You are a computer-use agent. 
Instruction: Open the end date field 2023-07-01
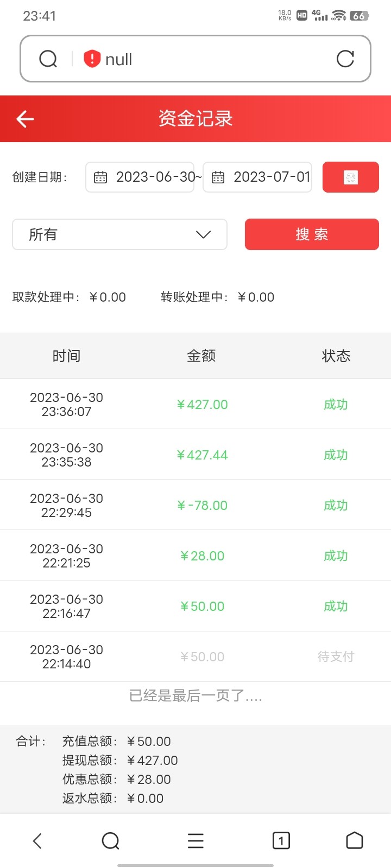270,177
